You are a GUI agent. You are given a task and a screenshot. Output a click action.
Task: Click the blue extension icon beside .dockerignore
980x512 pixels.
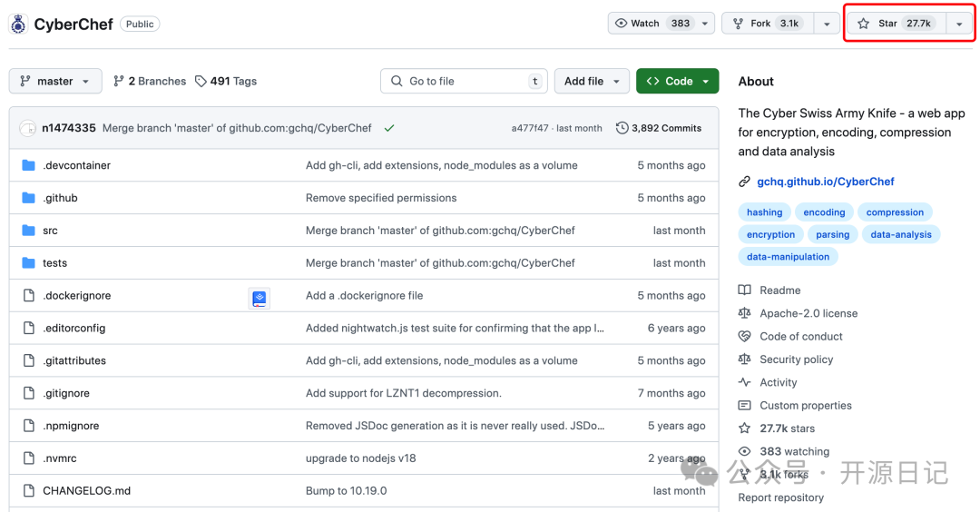[x=260, y=299]
